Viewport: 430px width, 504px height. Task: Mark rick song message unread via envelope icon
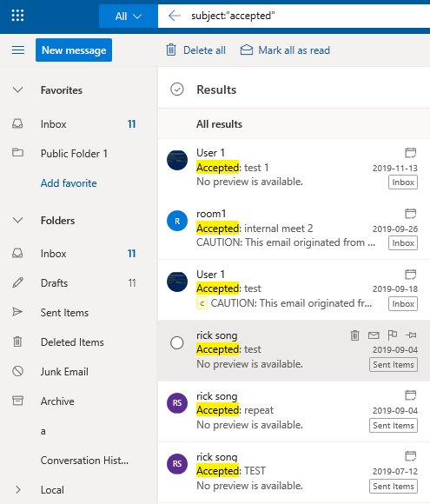pos(374,335)
